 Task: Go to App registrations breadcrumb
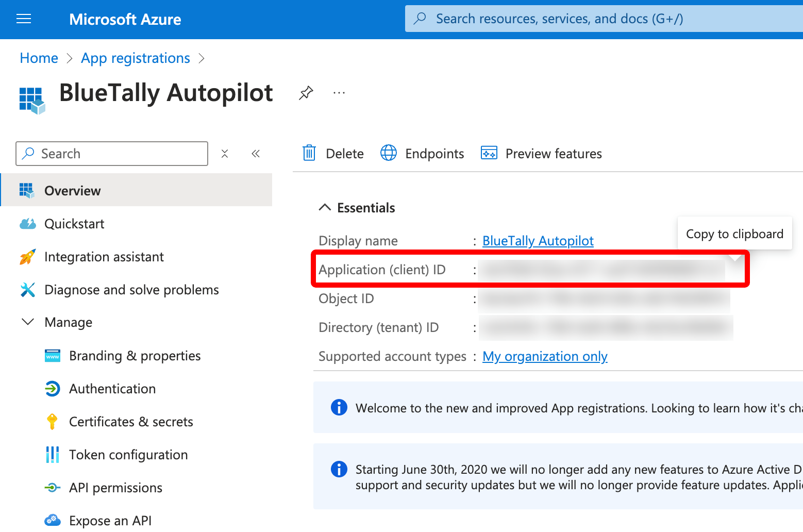pos(136,58)
